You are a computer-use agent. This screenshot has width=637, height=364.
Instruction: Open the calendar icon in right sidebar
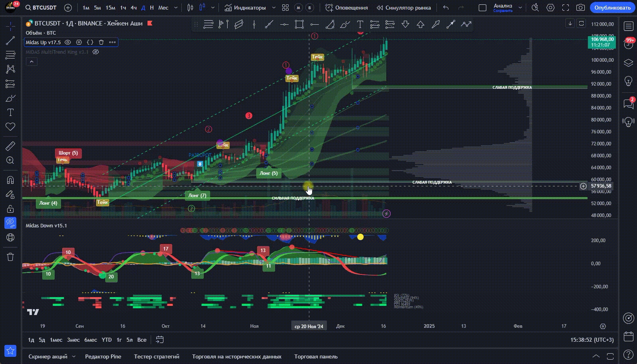pos(628,337)
